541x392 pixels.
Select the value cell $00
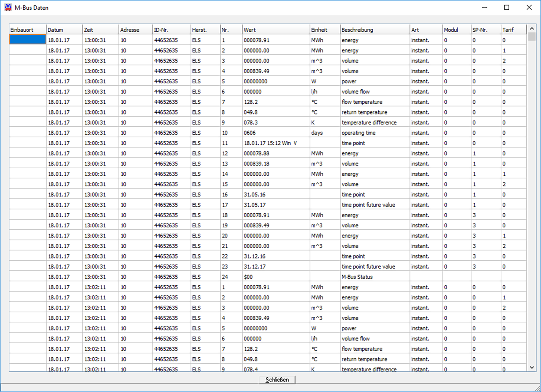[276, 277]
